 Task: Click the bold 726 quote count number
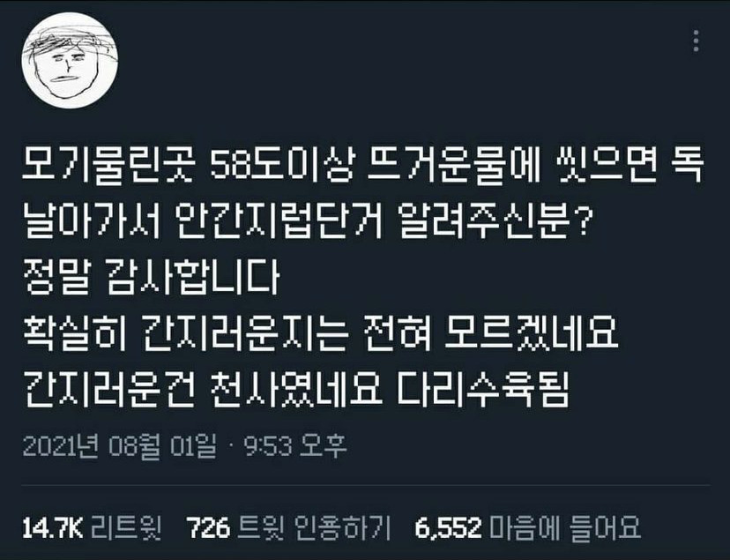209,528
